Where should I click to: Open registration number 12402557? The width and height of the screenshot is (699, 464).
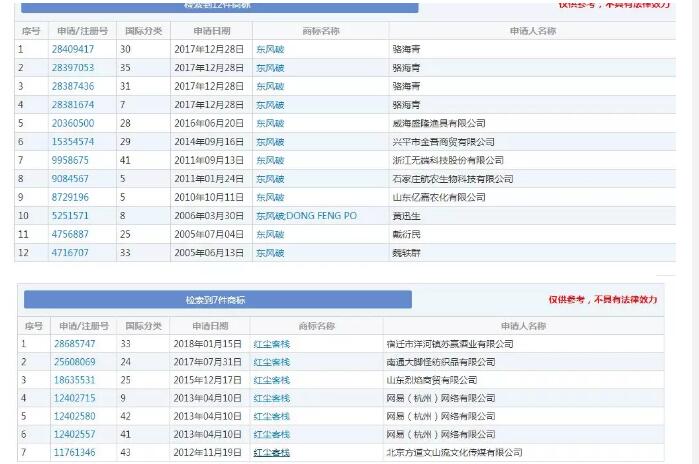(74, 434)
